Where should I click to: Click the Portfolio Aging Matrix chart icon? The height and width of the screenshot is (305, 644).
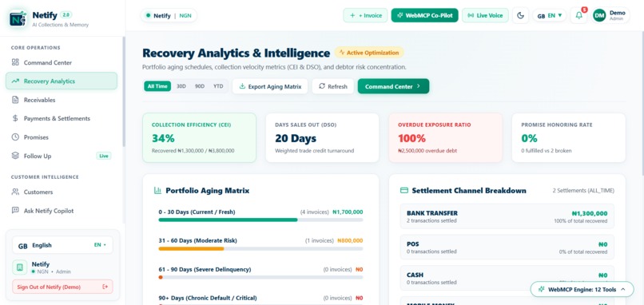[157, 191]
